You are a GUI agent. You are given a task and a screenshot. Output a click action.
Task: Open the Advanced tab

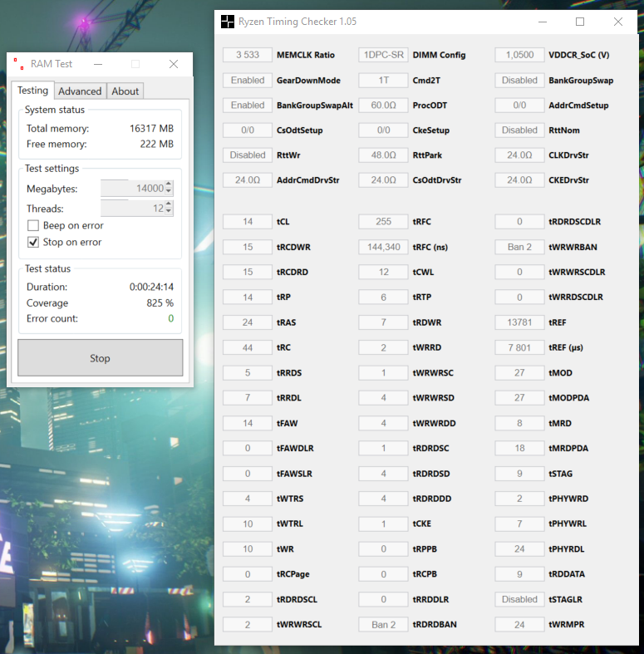(x=80, y=91)
